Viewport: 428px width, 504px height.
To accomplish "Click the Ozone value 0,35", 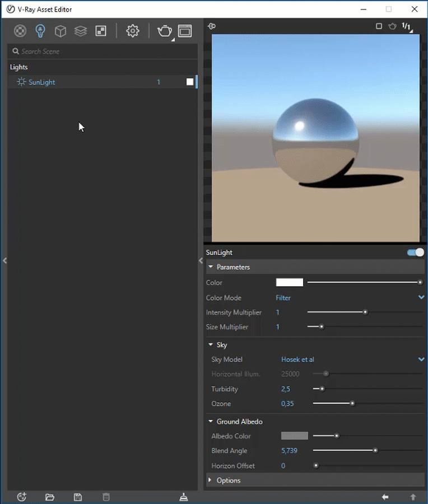I will point(287,404).
